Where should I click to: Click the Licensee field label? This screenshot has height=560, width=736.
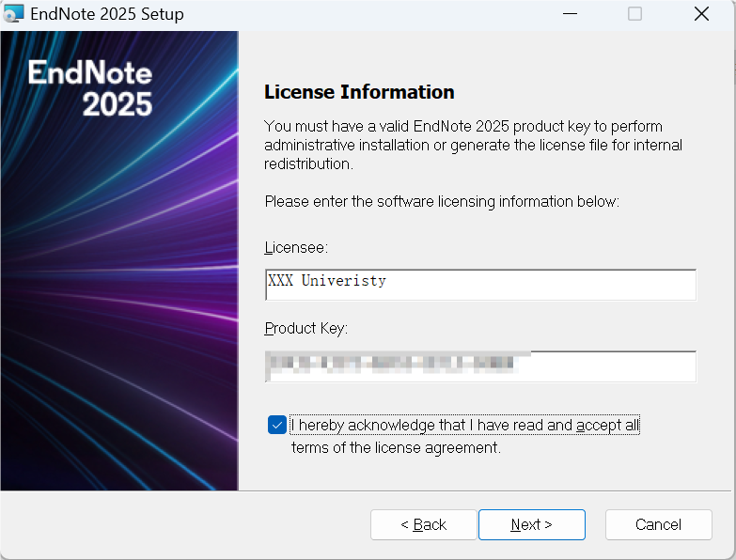pos(295,247)
